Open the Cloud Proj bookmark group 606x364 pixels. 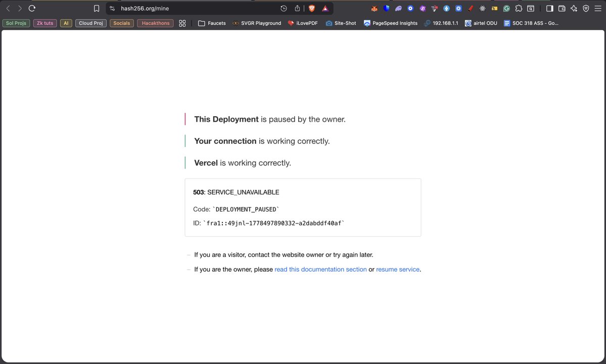click(x=91, y=23)
